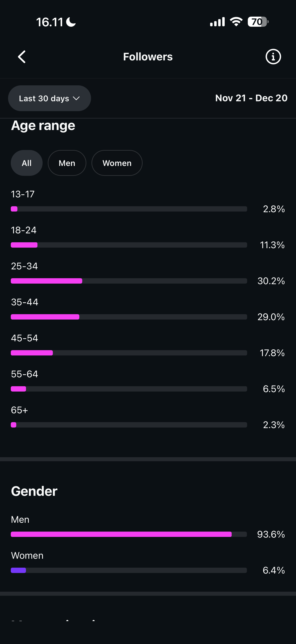The height and width of the screenshot is (644, 296).
Task: Tap the Followers page title
Action: tap(148, 57)
